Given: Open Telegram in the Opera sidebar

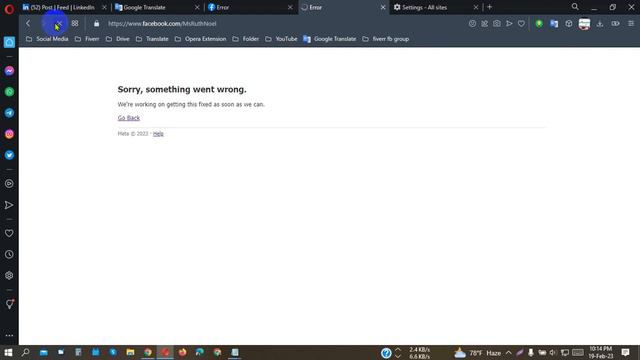Looking at the screenshot, I should tap(9, 113).
